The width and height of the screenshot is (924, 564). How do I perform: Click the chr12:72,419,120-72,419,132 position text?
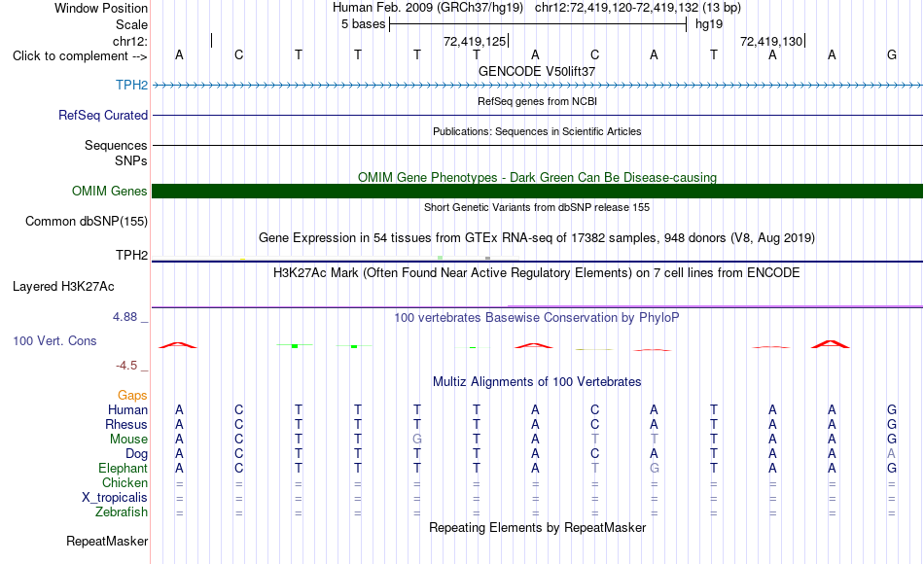[638, 8]
